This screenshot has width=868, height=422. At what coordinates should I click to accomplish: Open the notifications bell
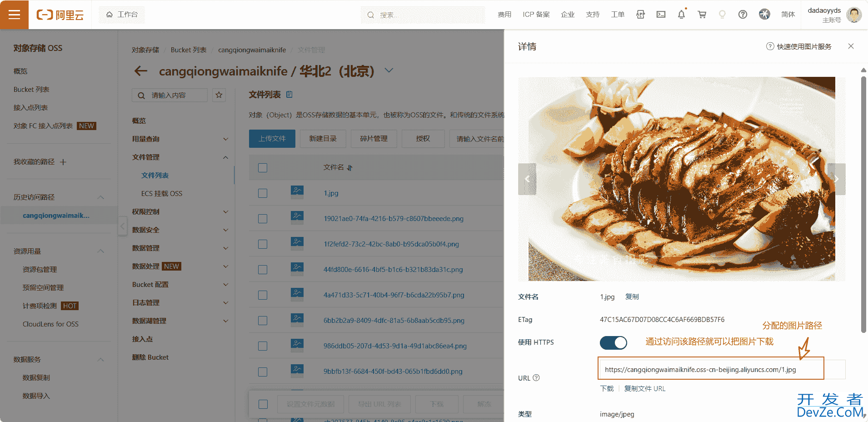[681, 15]
